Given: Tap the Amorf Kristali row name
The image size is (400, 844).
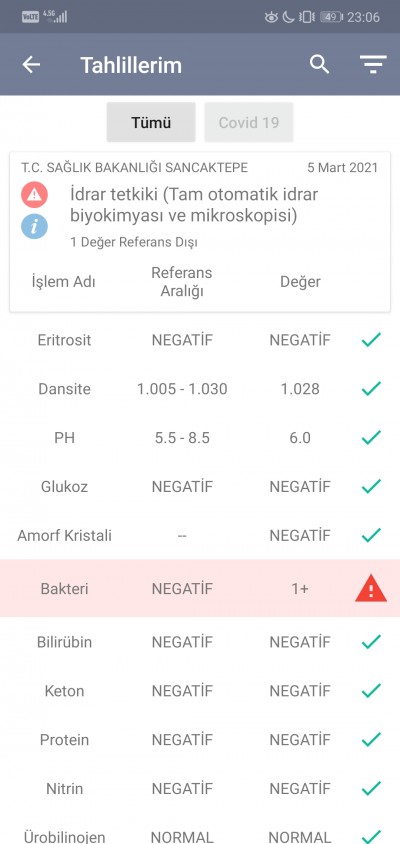Looking at the screenshot, I should coord(65,536).
